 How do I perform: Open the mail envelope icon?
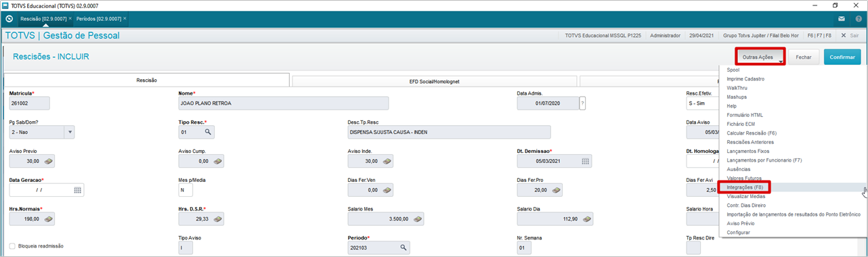point(842,18)
